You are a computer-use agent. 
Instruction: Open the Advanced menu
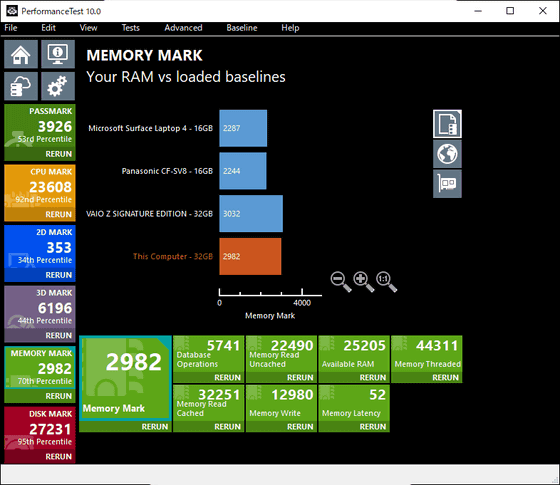click(183, 28)
